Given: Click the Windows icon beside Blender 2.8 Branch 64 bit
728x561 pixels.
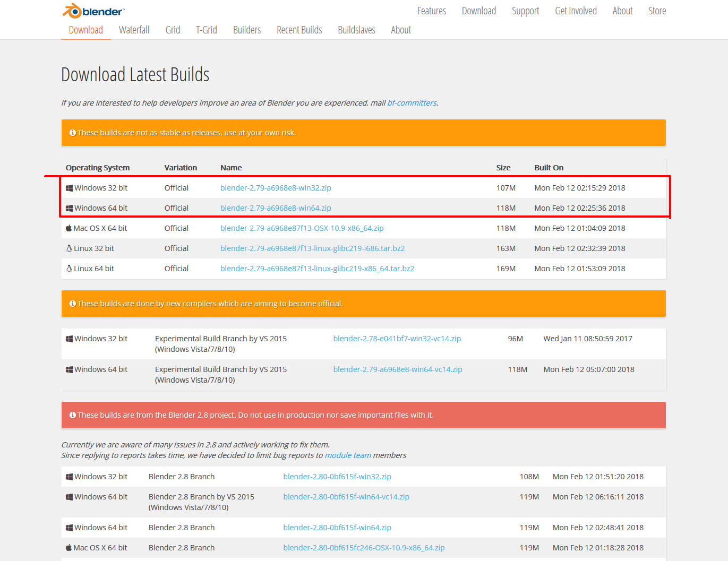Looking at the screenshot, I should tap(68, 527).
